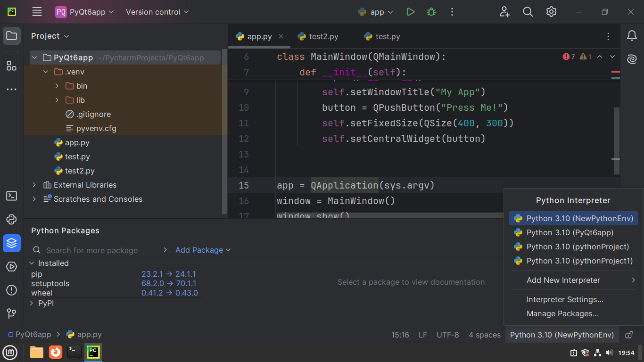Open the AI Assistant swirl icon
644x362 pixels.
(x=632, y=59)
